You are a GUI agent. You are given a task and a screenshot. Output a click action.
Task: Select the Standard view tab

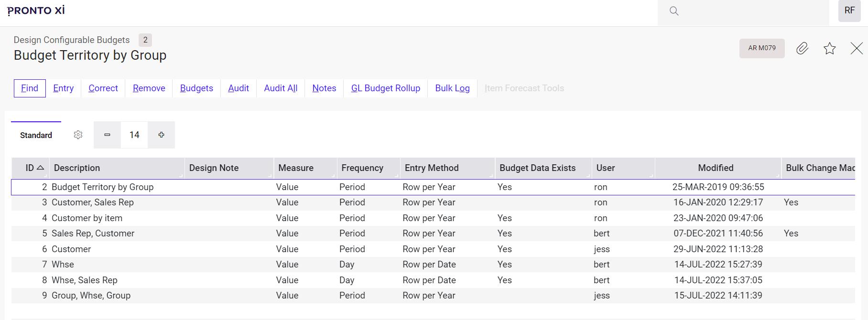(36, 135)
